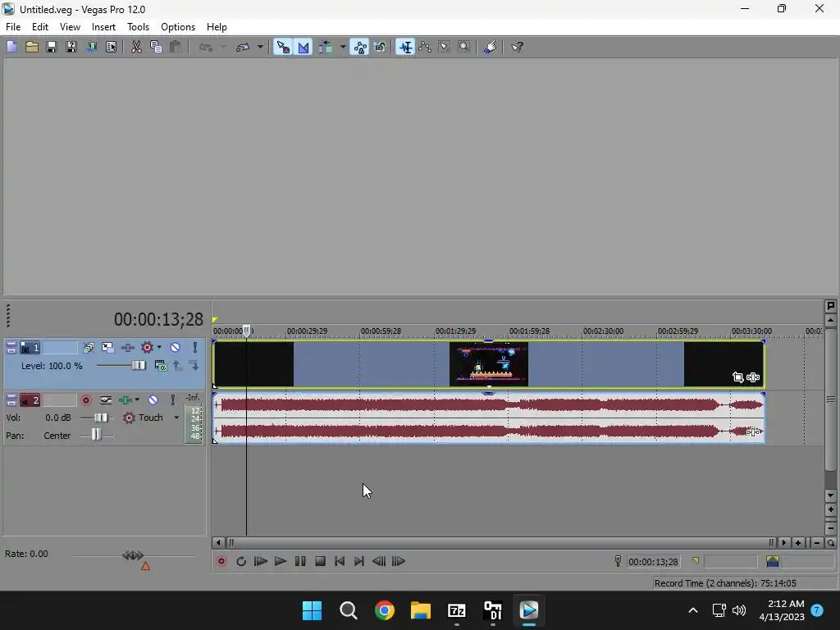Click the Redo arrow in the toolbar
This screenshot has width=840, height=630.
click(243, 47)
